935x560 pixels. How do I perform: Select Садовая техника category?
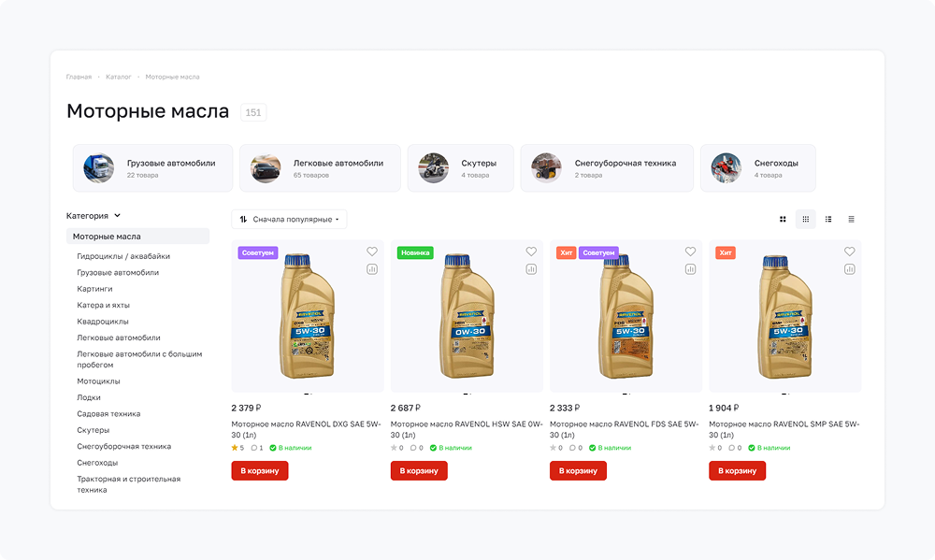pos(108,414)
